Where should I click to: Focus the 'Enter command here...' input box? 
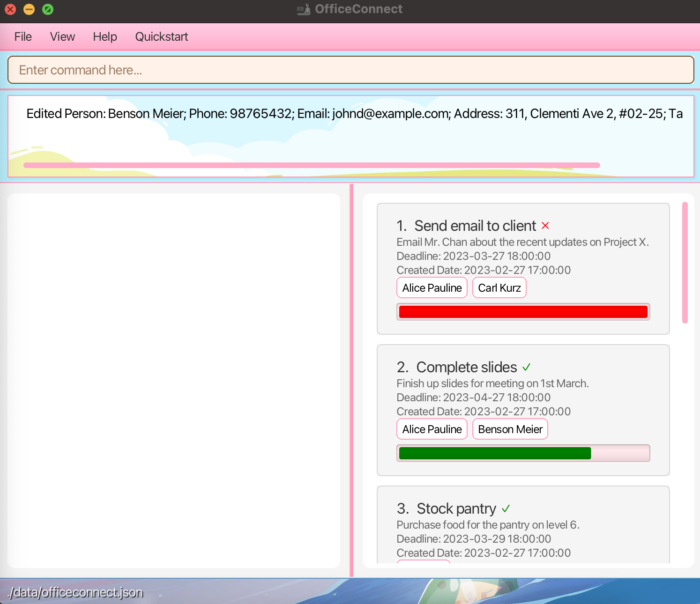tap(350, 70)
